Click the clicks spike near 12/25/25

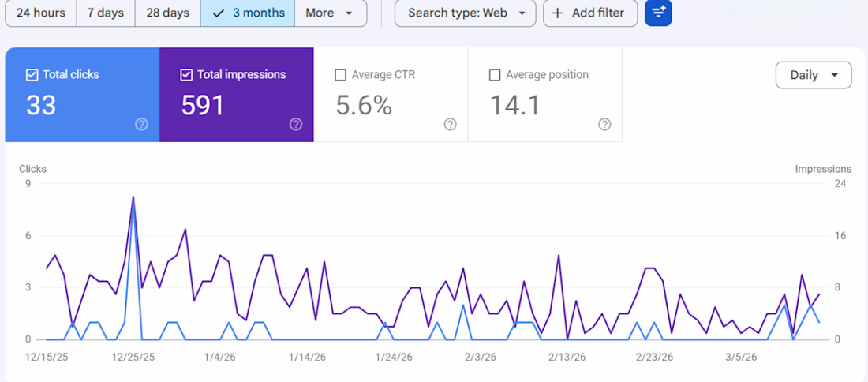pyautogui.click(x=133, y=200)
